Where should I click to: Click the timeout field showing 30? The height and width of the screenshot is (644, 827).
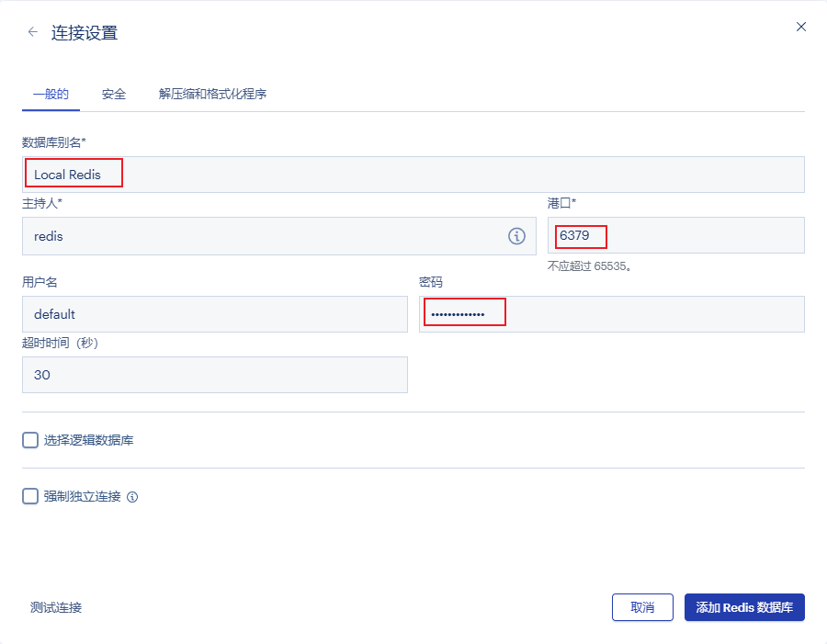(x=214, y=375)
